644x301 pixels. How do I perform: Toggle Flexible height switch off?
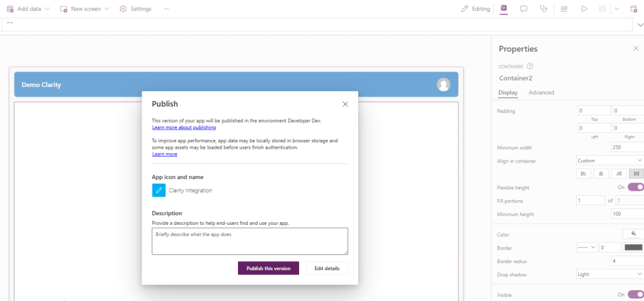point(635,187)
